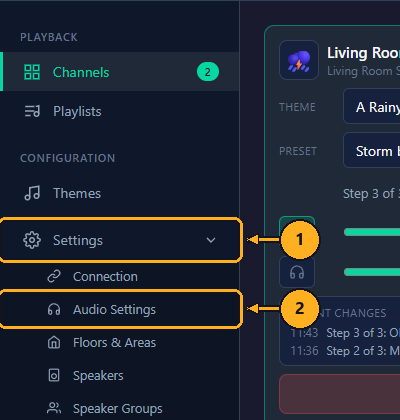Viewport: 400px width, 420px height.
Task: Click the Floors & Areas house icon
Action: (54, 342)
